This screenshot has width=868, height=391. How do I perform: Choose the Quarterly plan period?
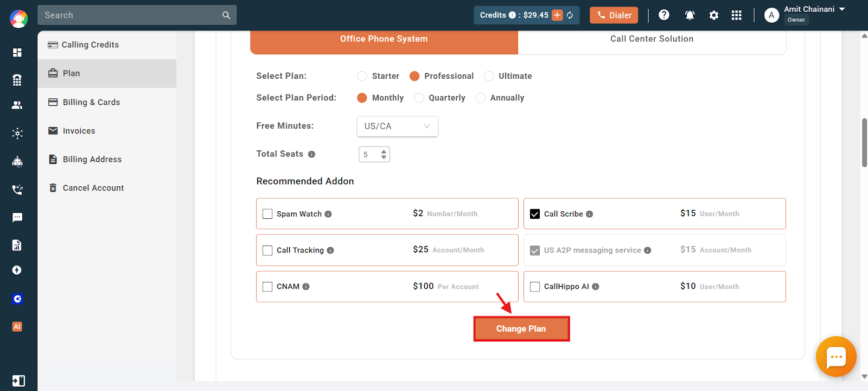pyautogui.click(x=419, y=98)
